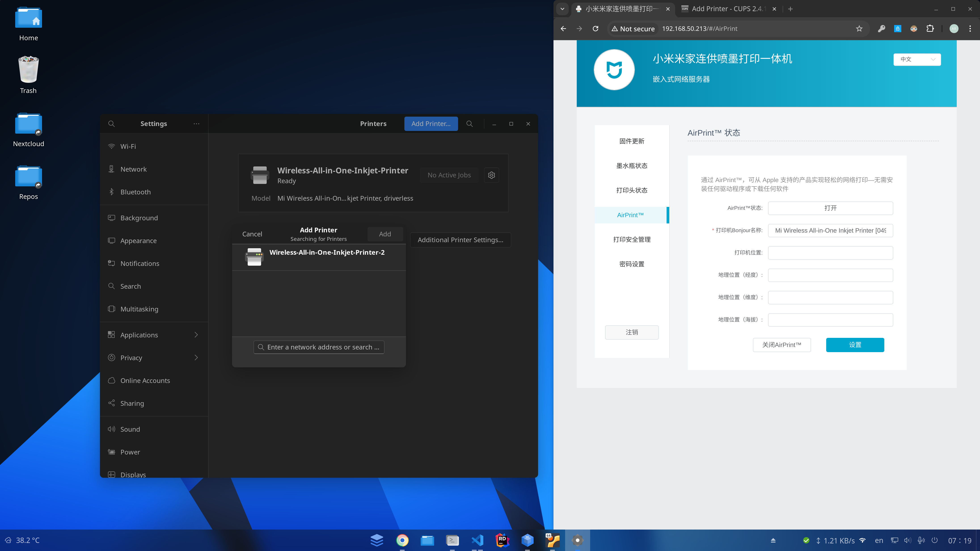Open 固件更新 in printer web menu
This screenshot has width=980, height=551.
(632, 141)
